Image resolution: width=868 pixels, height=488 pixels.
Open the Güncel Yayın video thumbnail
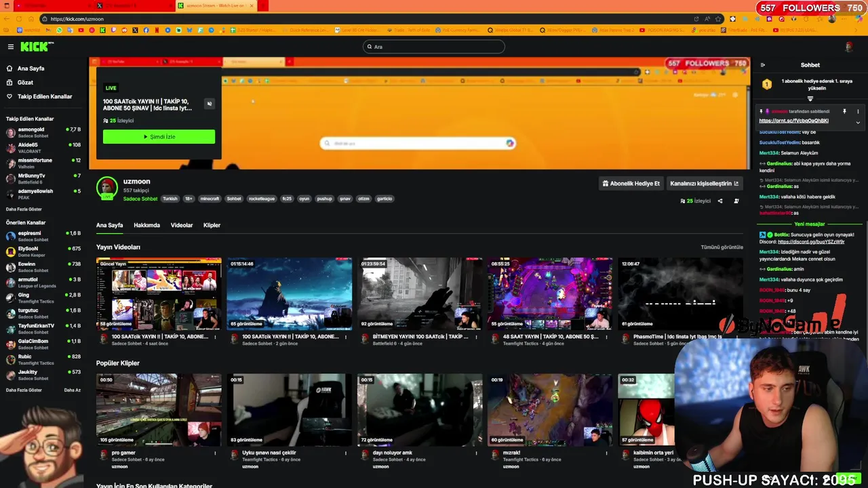159,294
